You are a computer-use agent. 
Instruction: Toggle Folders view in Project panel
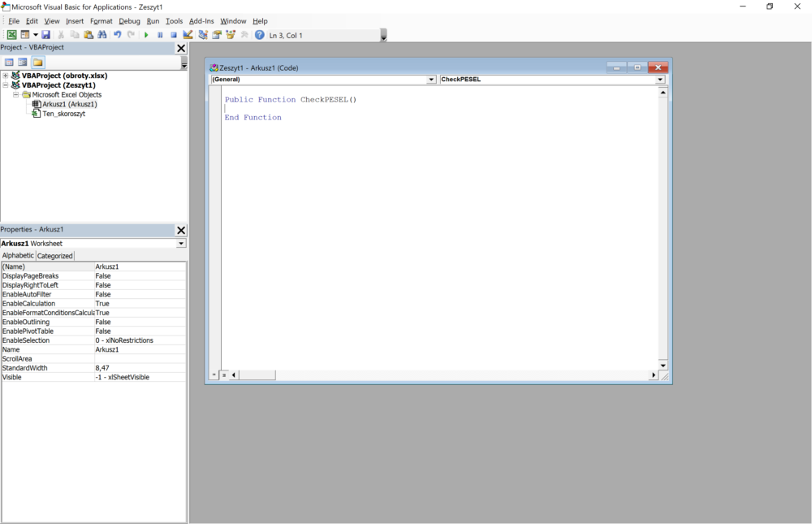coord(38,63)
